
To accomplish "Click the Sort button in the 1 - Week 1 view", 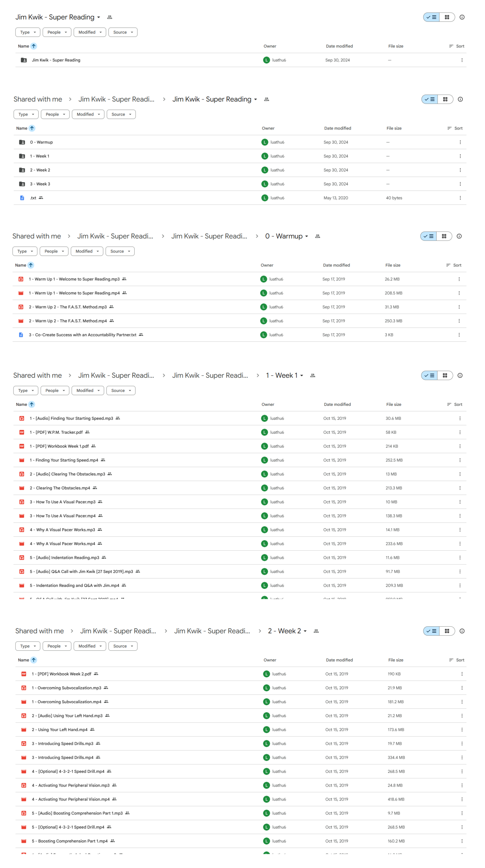I will click(454, 404).
